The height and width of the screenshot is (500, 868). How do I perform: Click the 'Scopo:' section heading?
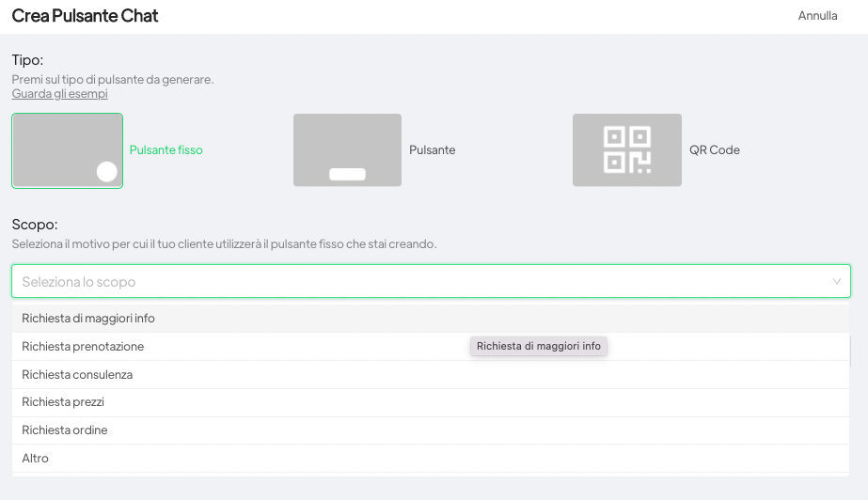[35, 225]
